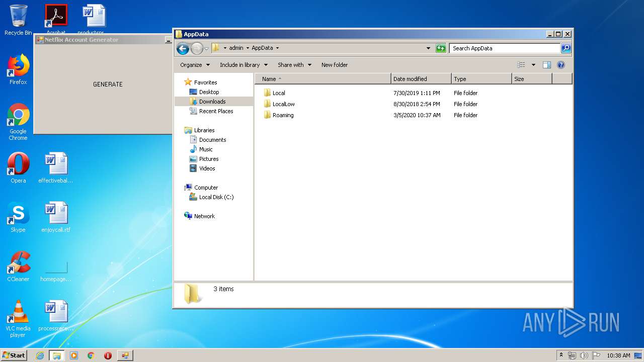
Task: Open the Organize menu
Action: (x=194, y=65)
